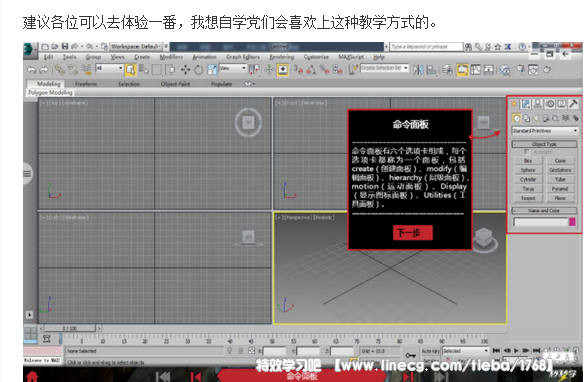Choose the Rectangular Selection Region tool
The width and height of the screenshot is (587, 382).
click(x=157, y=70)
